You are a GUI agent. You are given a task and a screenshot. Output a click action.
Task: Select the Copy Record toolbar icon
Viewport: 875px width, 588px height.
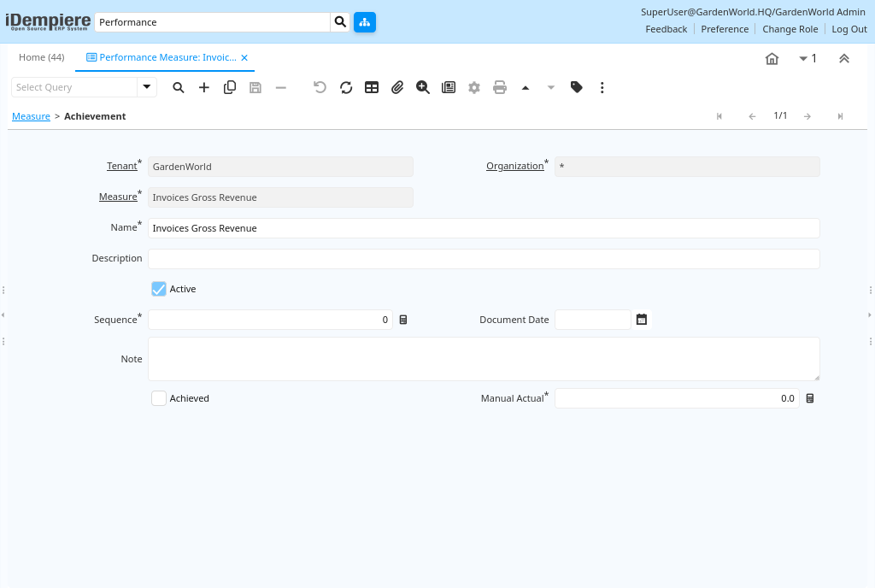[230, 87]
